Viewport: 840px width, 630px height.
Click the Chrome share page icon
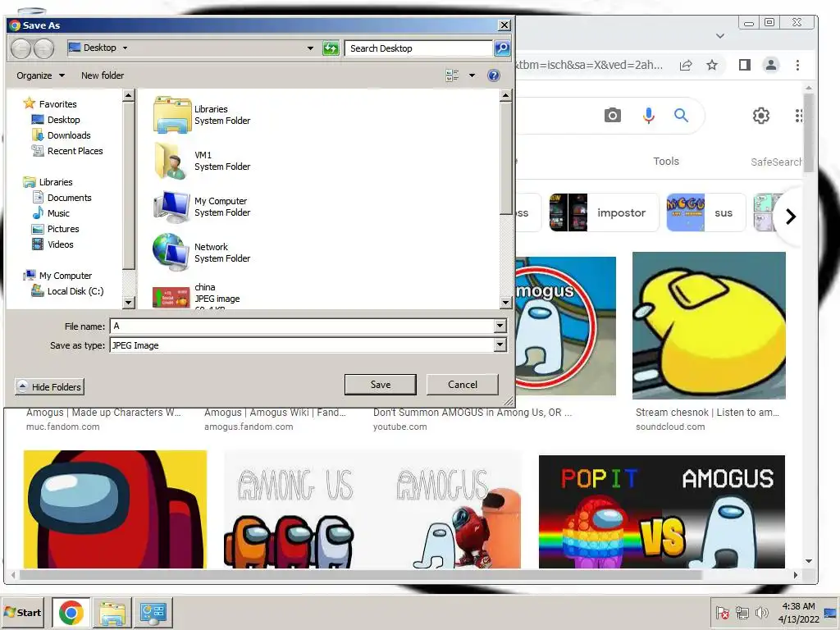[x=685, y=66]
